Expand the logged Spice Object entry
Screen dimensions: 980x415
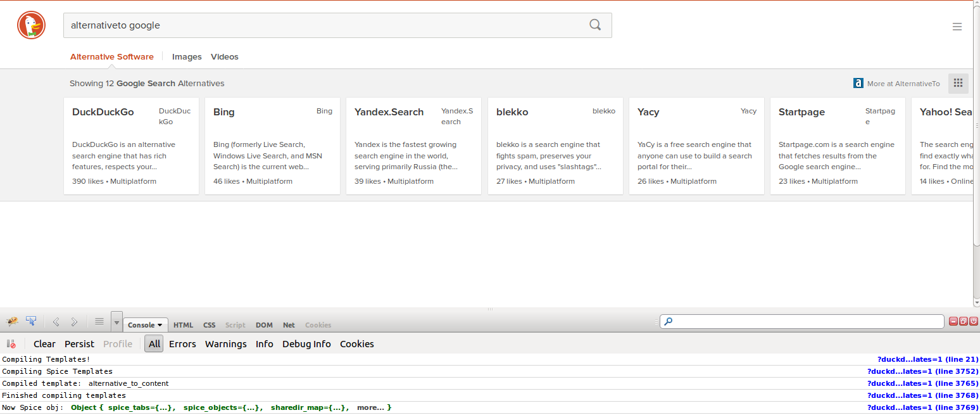(x=231, y=407)
